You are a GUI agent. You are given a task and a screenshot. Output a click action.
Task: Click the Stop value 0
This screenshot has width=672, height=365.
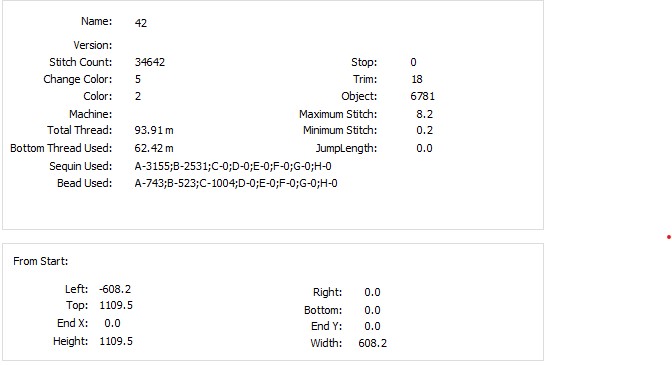pyautogui.click(x=413, y=62)
